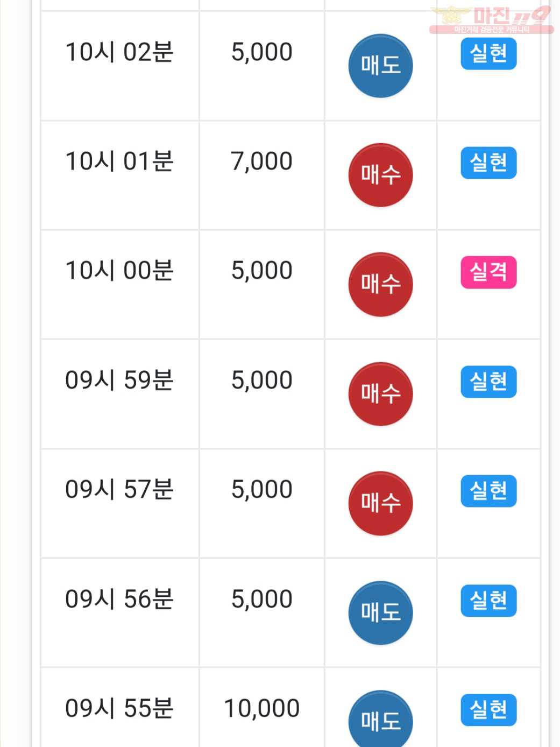Tap the 실현 badge in 09시 57분 row
Viewport: 560px width, 747px height.
click(488, 491)
